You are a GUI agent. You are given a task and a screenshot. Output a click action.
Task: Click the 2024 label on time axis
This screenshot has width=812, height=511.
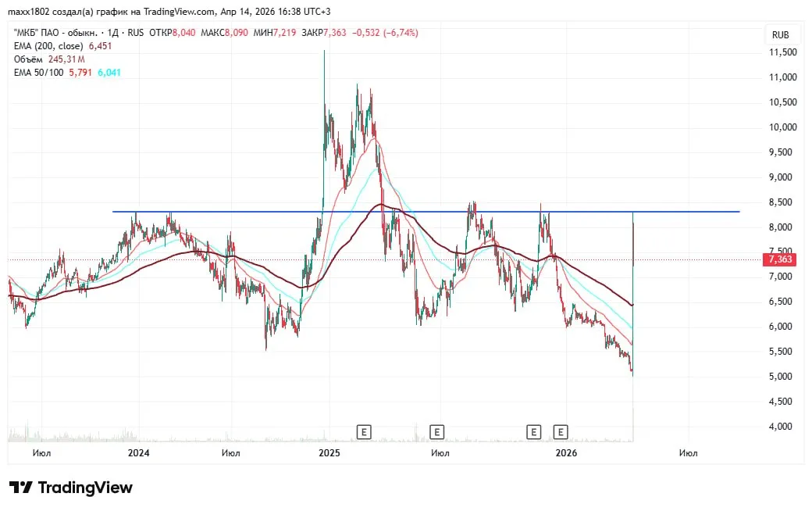point(138,452)
